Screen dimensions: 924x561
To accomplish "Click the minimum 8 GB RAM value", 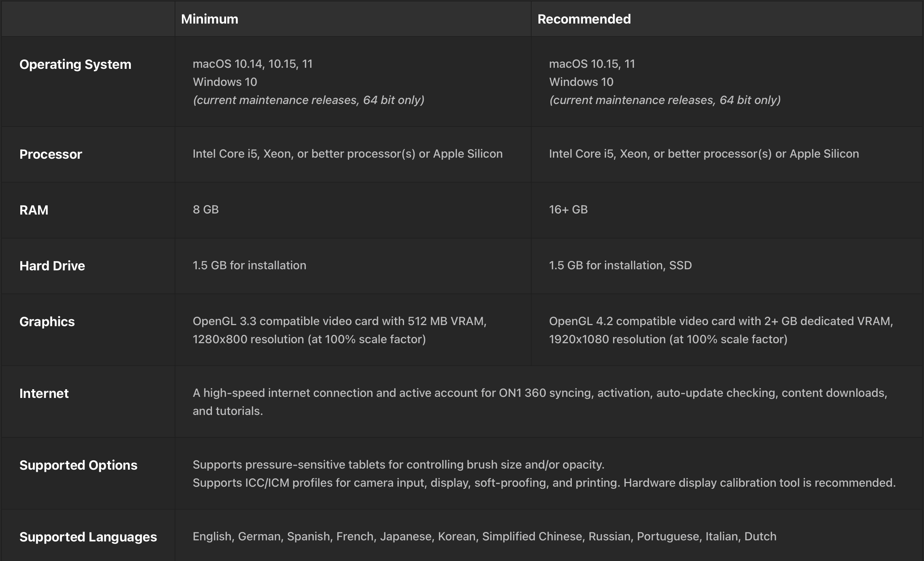I will [x=205, y=209].
